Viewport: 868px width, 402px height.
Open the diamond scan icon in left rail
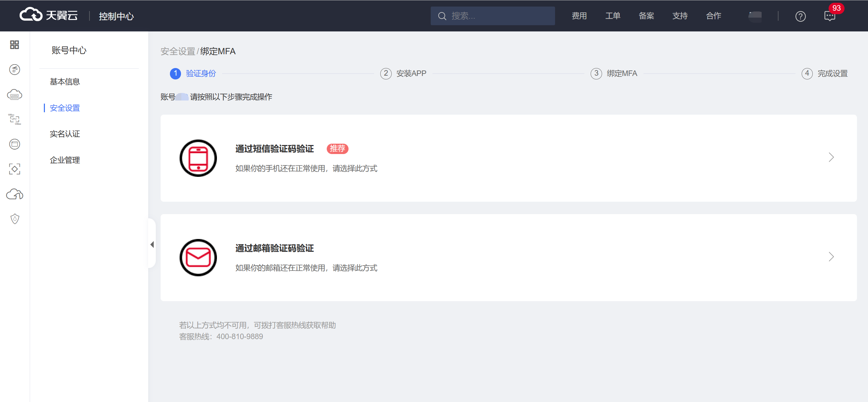tap(15, 169)
